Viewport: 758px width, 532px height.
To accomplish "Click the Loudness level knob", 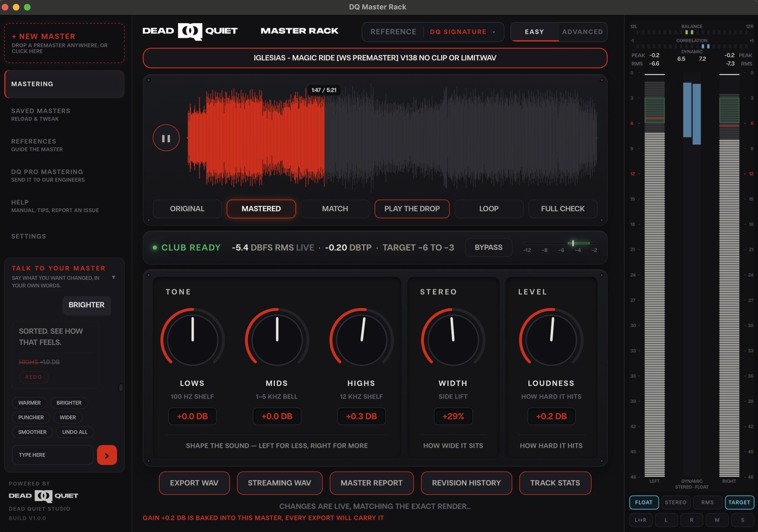I will click(551, 339).
